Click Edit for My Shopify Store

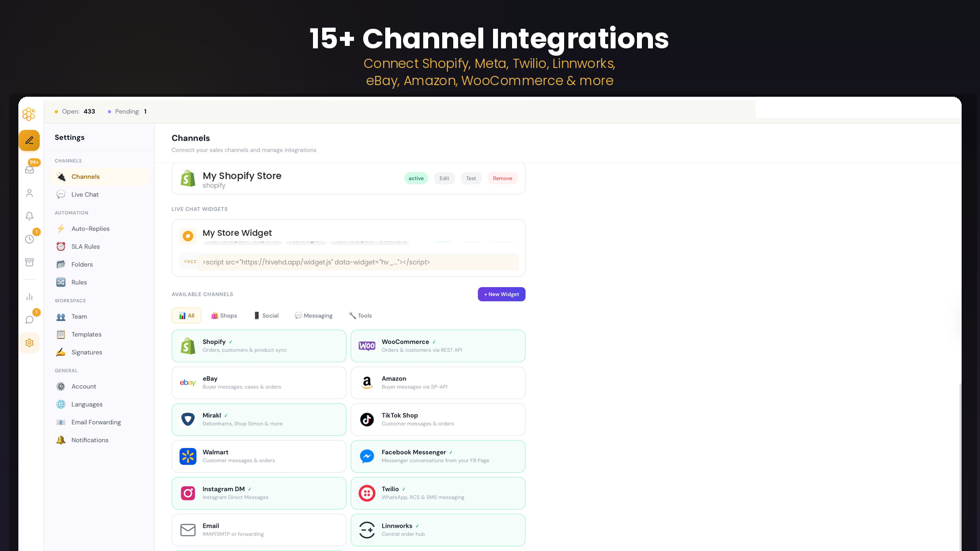click(x=444, y=179)
